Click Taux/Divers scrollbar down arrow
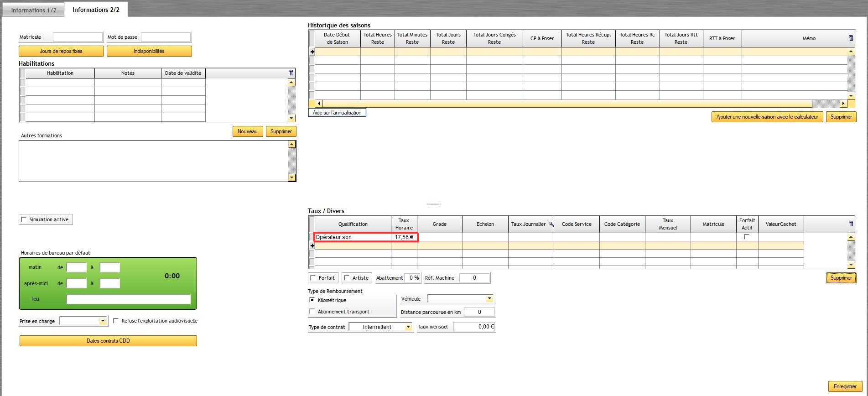The width and height of the screenshot is (868, 396). [x=851, y=265]
